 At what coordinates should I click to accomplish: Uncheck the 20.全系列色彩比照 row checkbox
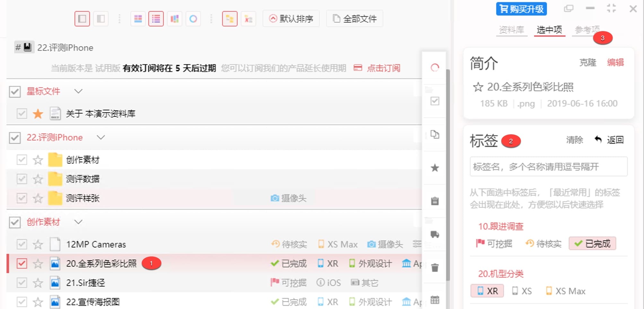tap(22, 263)
